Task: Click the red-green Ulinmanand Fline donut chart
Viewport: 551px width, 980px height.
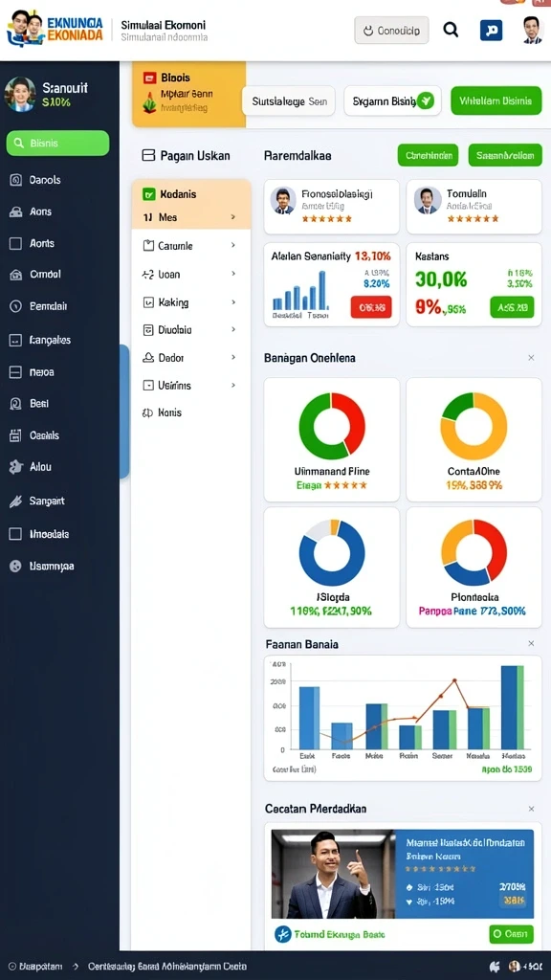Action: [332, 426]
